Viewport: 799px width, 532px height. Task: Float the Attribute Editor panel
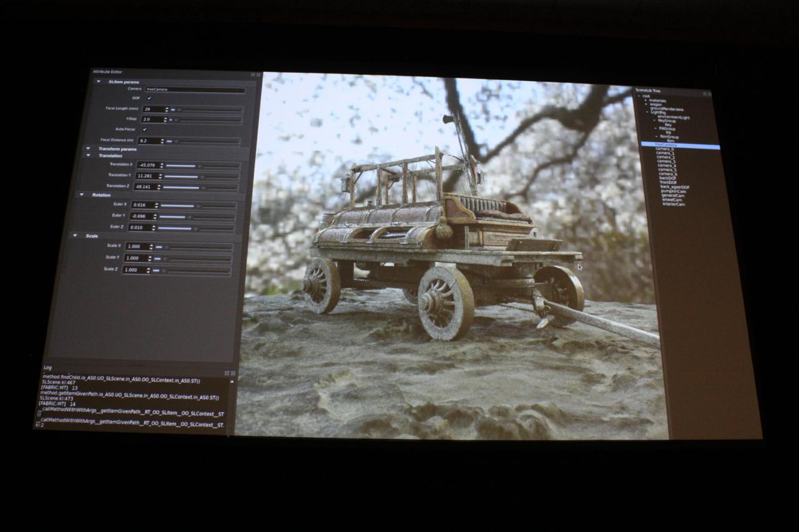253,75
